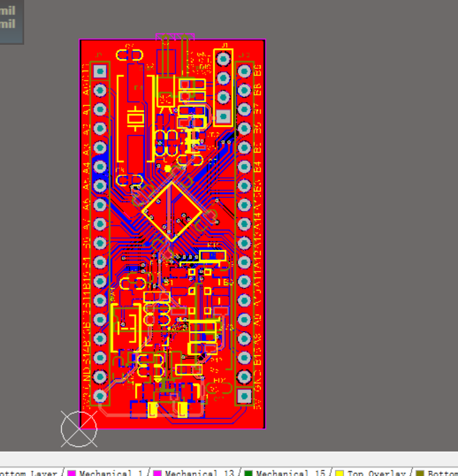Select the right header pad labeled B15
The width and height of the screenshot is (458, 476).
(x=244, y=358)
